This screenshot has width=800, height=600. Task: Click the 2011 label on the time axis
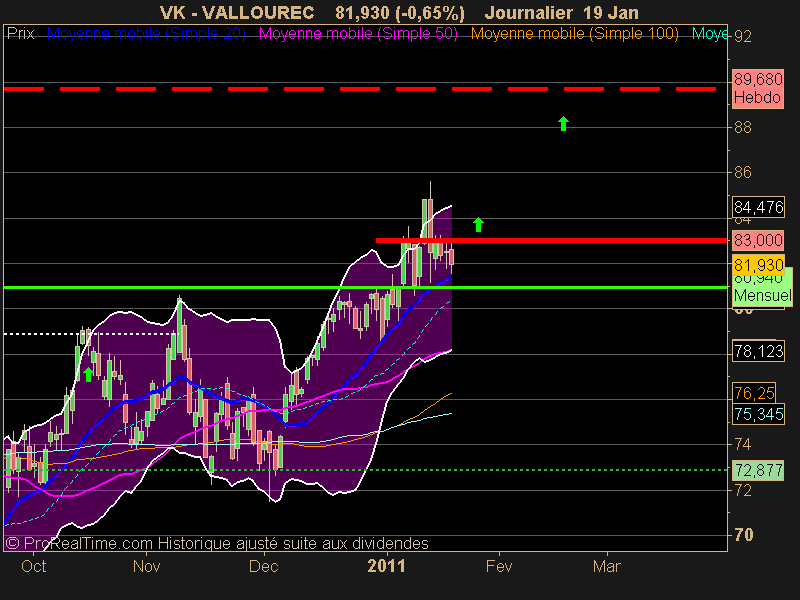(386, 566)
